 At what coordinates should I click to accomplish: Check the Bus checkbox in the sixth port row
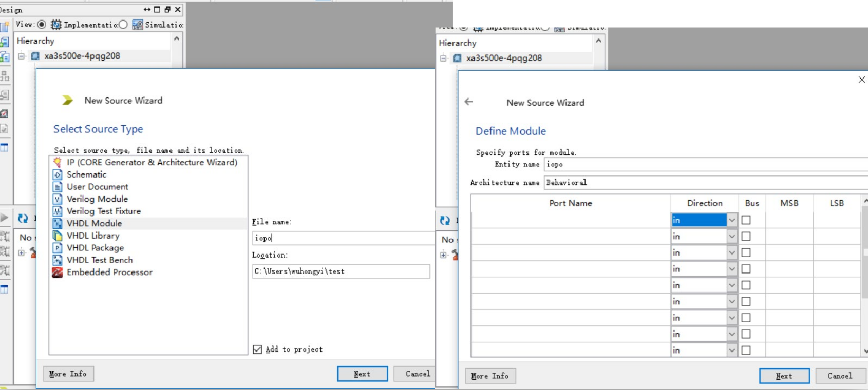point(746,302)
